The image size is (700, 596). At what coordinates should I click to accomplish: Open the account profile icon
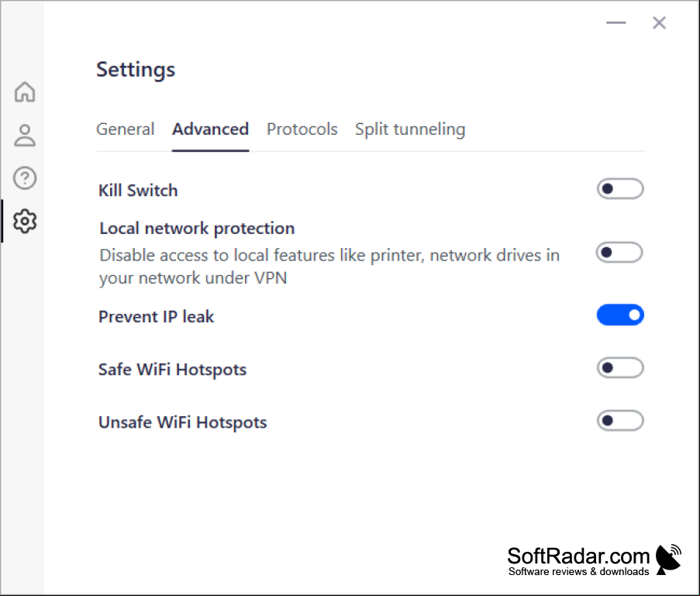click(25, 136)
